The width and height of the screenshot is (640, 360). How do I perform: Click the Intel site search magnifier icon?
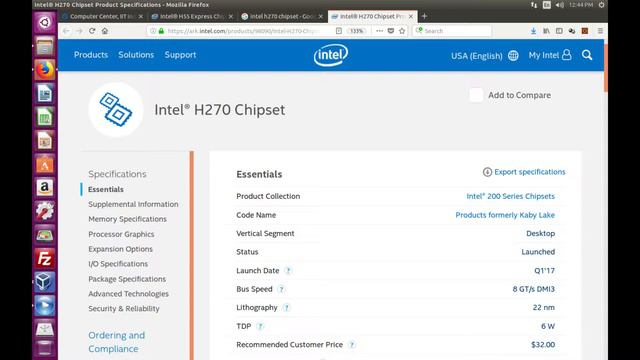[587, 55]
